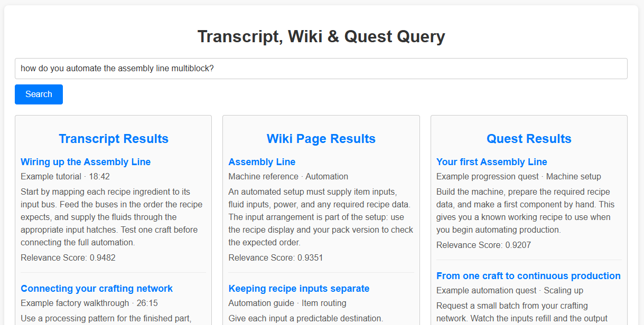Click the 'Transcript Results' column heading
The height and width of the screenshot is (325, 644).
click(114, 139)
